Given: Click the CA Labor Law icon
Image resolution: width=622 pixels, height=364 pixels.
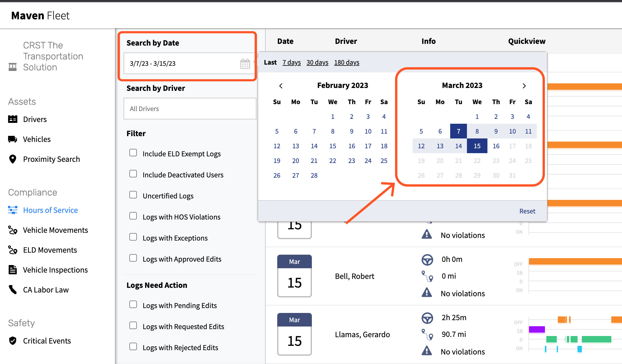Looking at the screenshot, I should (x=13, y=290).
